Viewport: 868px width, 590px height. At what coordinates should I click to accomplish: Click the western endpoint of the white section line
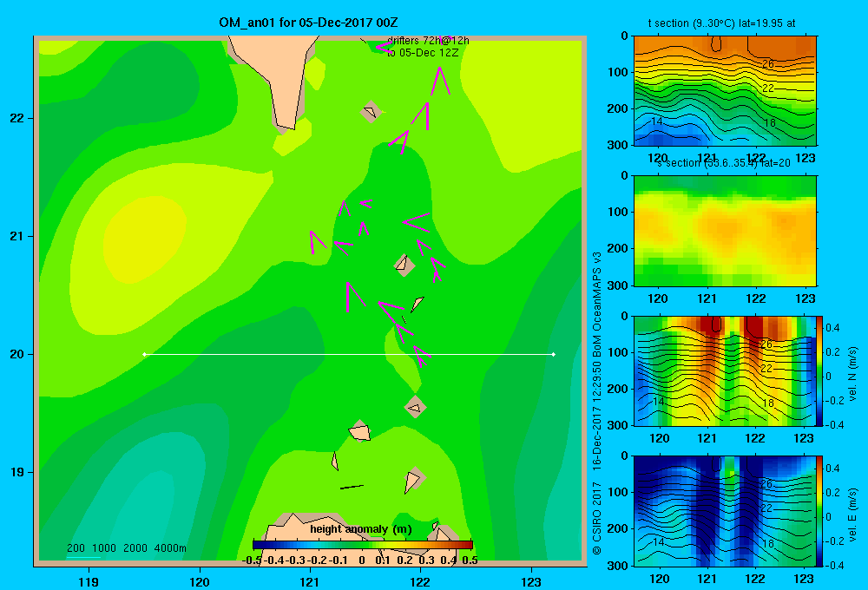[x=144, y=354]
